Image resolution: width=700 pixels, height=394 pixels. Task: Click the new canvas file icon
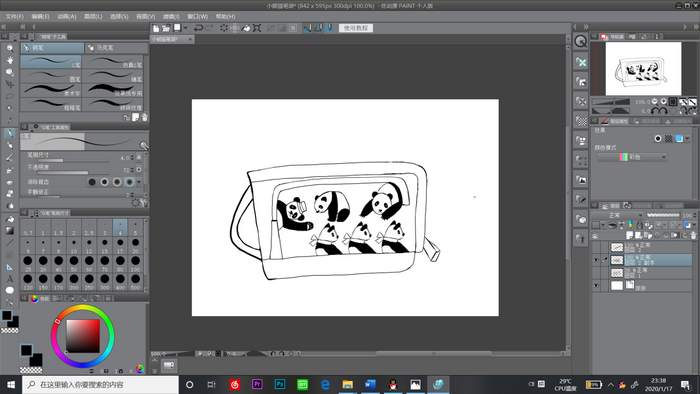pyautogui.click(x=156, y=28)
